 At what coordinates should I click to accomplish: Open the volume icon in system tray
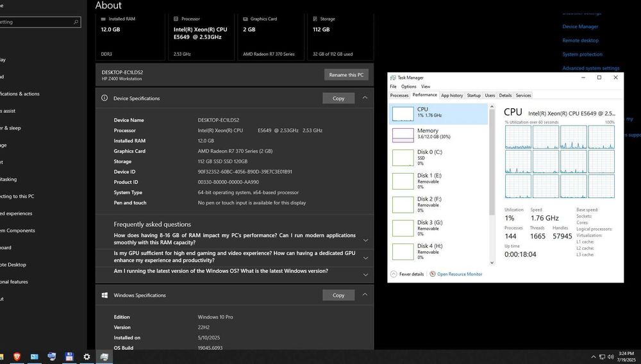coord(611,357)
